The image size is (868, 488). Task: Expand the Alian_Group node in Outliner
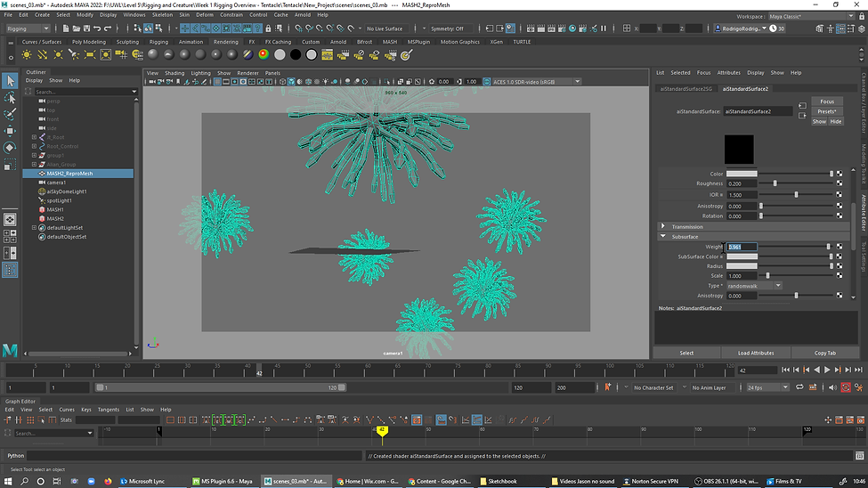(35, 165)
